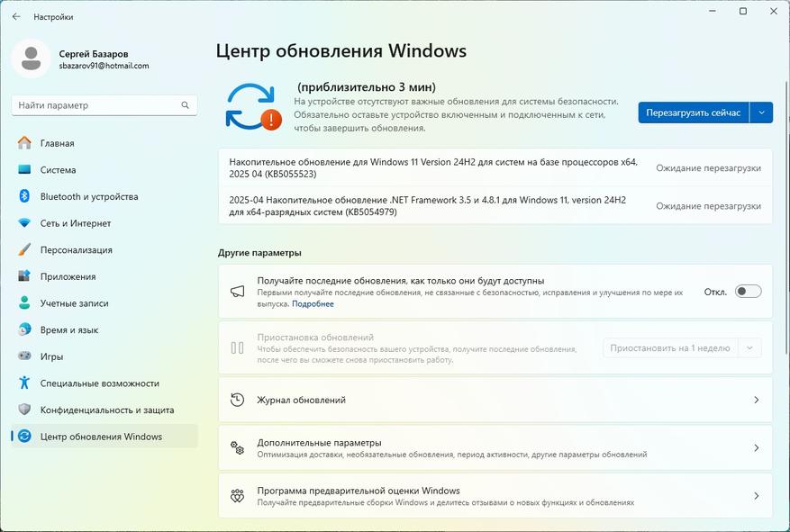
Task: Click the vertical scrollbar on the right
Action: pyautogui.click(x=787, y=216)
